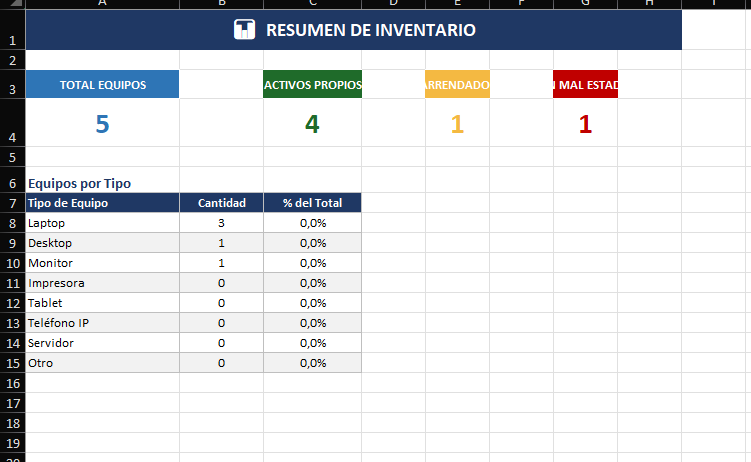Click the Servidor percent of total cell
Screen dimensions: 751x462
tap(312, 343)
